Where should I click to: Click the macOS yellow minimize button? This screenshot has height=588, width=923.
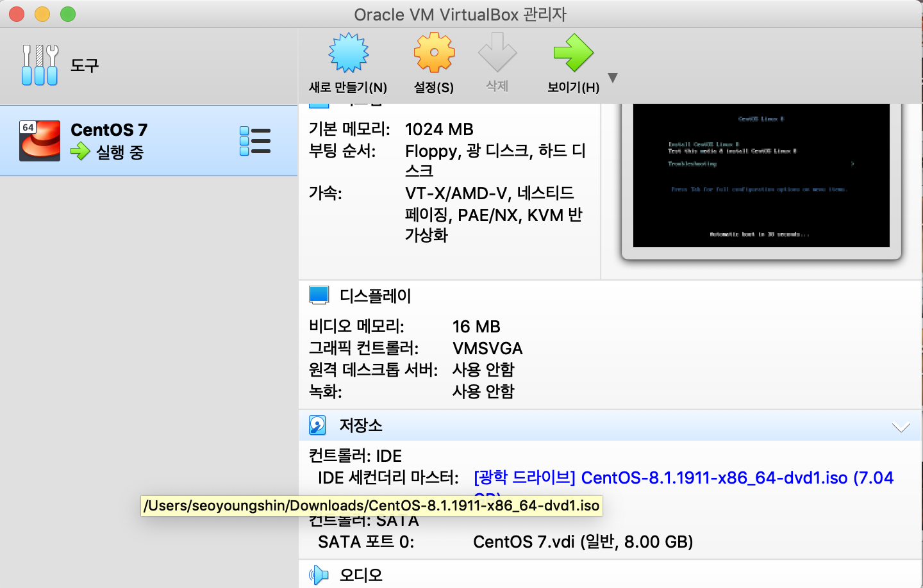(42, 14)
